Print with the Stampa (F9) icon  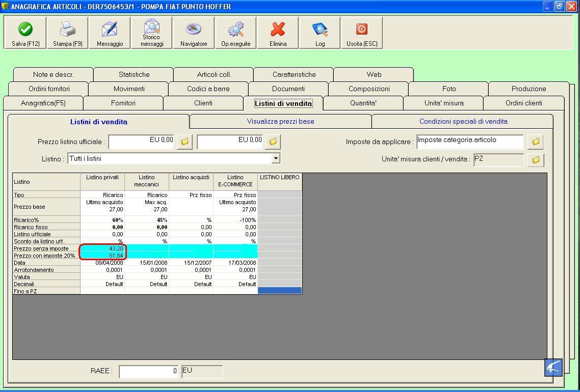pyautogui.click(x=67, y=33)
